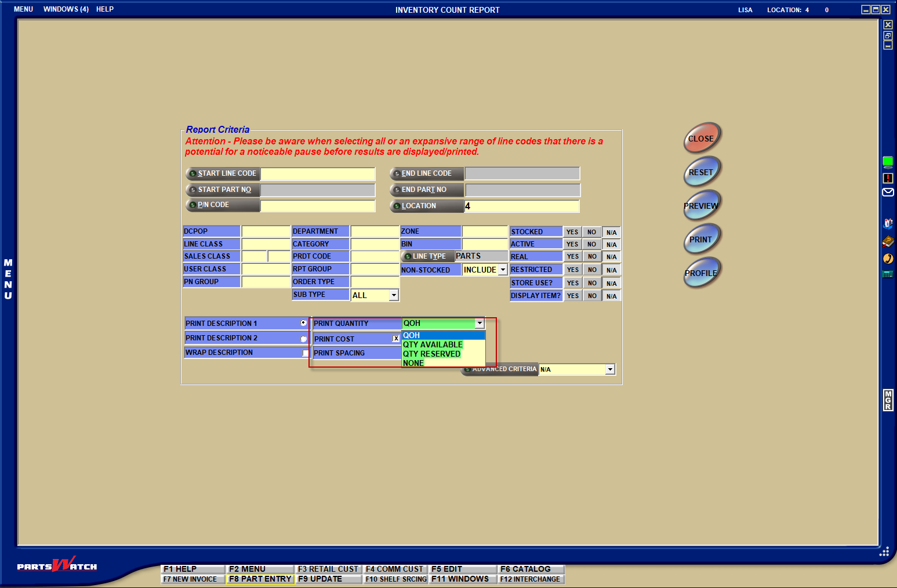Expand the Non-Stocked Include dropdown
Viewport: 897px width, 588px height.
[503, 270]
